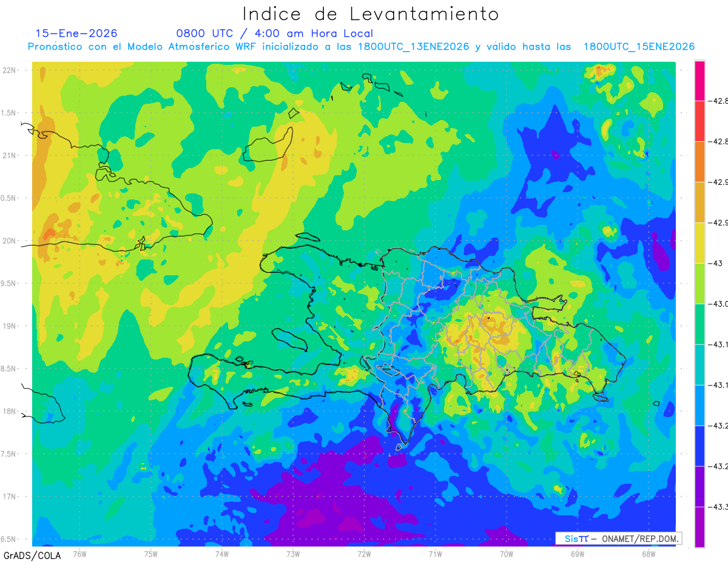Viewport: 728px width, 562px height.
Task: Select the green legend swatch
Action: pos(699,324)
